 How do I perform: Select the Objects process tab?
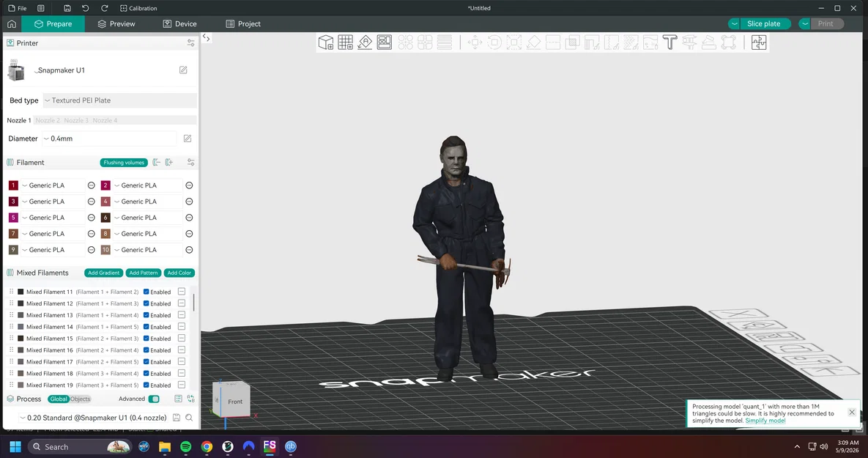pyautogui.click(x=81, y=399)
